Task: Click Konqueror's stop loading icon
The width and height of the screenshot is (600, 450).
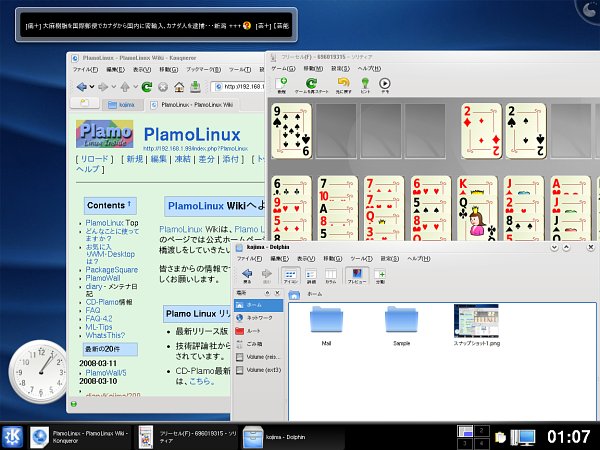Action: coord(163,87)
